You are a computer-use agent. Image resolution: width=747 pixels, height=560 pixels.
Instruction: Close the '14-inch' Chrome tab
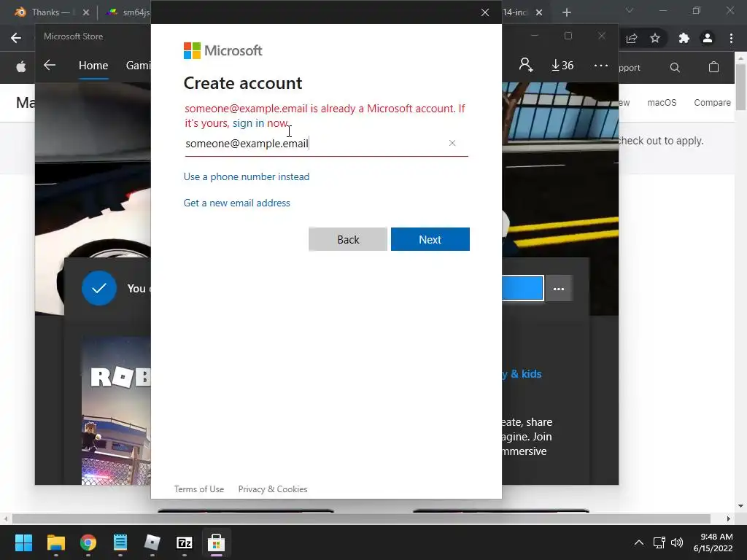[539, 12]
